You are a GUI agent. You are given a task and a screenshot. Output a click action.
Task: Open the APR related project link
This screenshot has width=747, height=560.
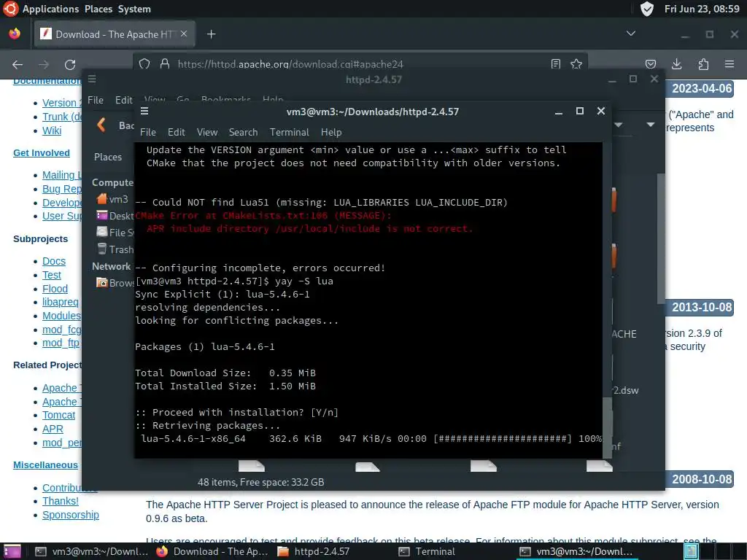53,429
